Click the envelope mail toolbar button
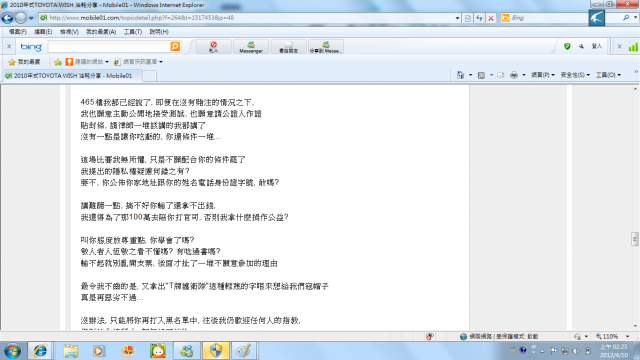 coord(289,47)
